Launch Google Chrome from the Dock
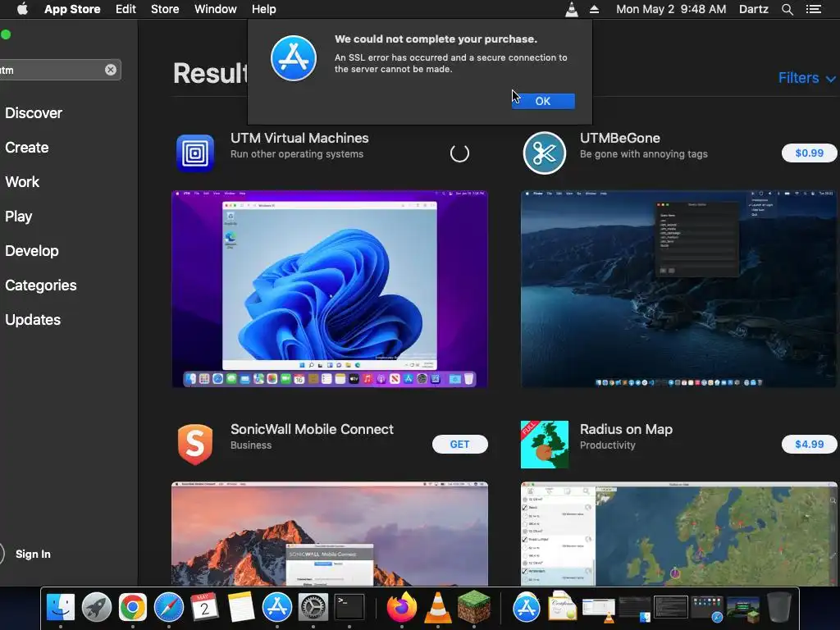Viewport: 840px width, 630px height. (132, 608)
